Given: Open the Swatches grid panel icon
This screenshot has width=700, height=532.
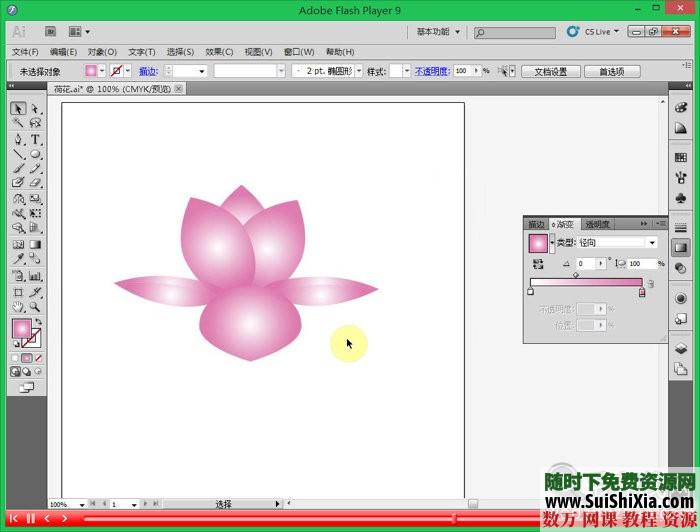Looking at the screenshot, I should coord(680,157).
